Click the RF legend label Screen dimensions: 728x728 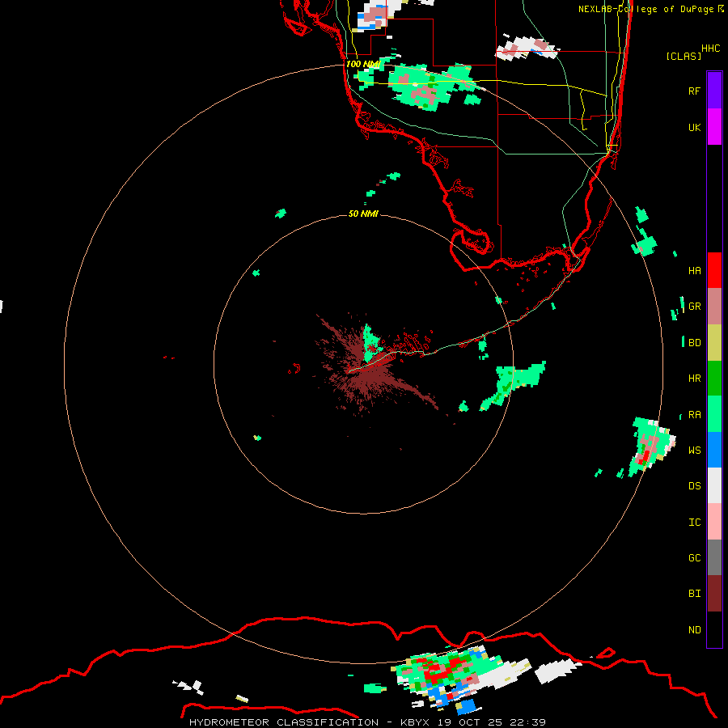[694, 91]
